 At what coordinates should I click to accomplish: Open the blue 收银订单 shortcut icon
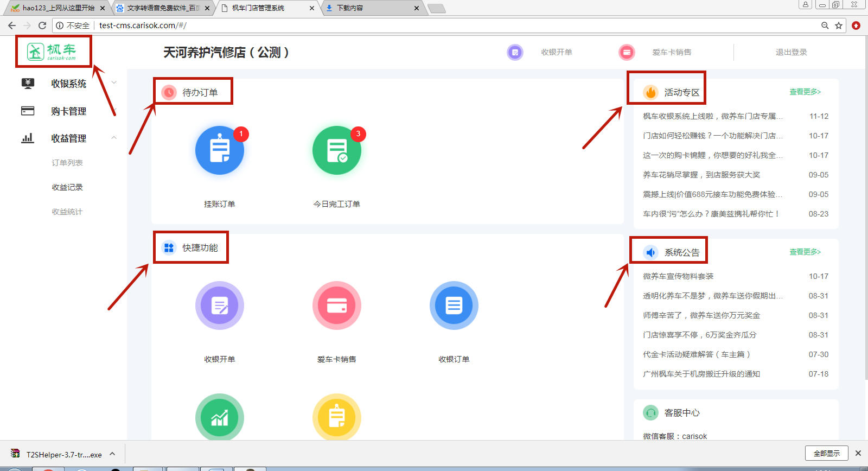(x=454, y=305)
